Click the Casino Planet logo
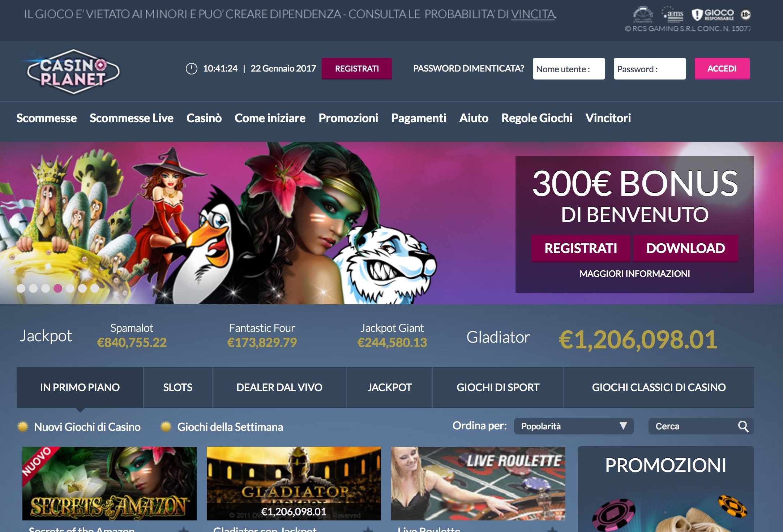The width and height of the screenshot is (783, 532). [73, 72]
